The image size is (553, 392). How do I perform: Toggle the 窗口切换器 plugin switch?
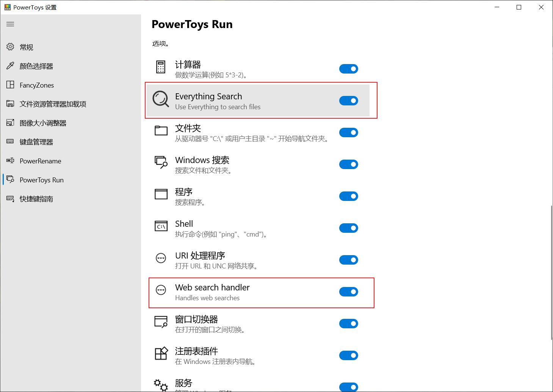(x=349, y=323)
